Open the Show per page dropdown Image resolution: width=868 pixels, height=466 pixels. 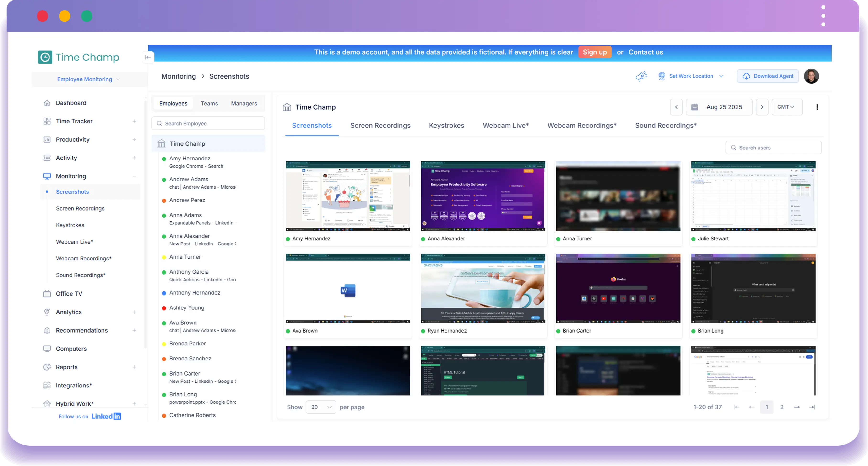320,407
